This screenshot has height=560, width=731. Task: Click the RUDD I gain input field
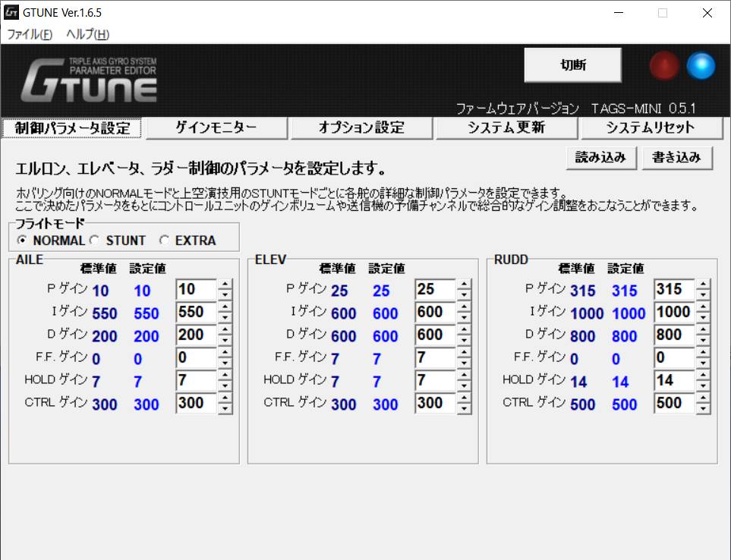tap(675, 312)
